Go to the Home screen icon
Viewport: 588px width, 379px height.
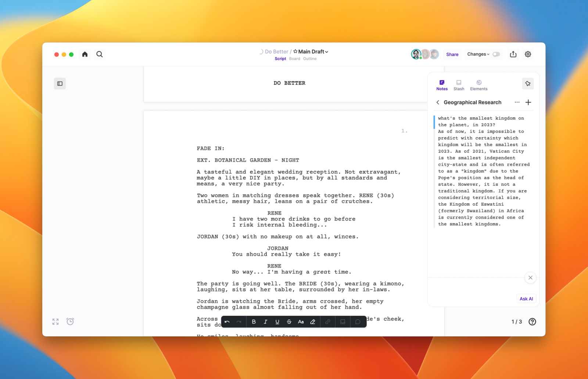[x=85, y=54]
